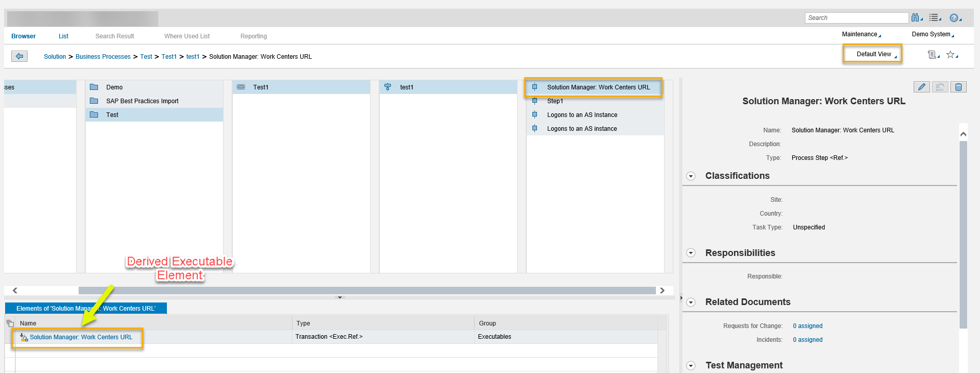Open Incidents 0 assigned link
This screenshot has height=373, width=980.
(807, 340)
